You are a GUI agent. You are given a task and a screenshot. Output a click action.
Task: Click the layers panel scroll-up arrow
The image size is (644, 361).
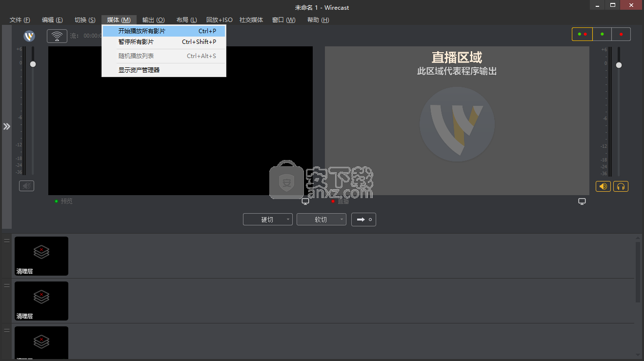click(x=638, y=238)
